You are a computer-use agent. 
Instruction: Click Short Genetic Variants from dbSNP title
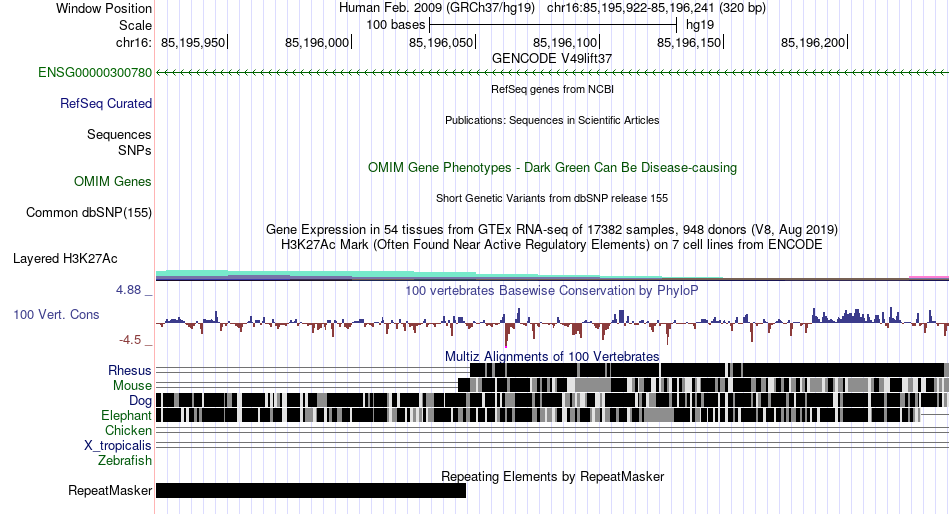tap(552, 198)
